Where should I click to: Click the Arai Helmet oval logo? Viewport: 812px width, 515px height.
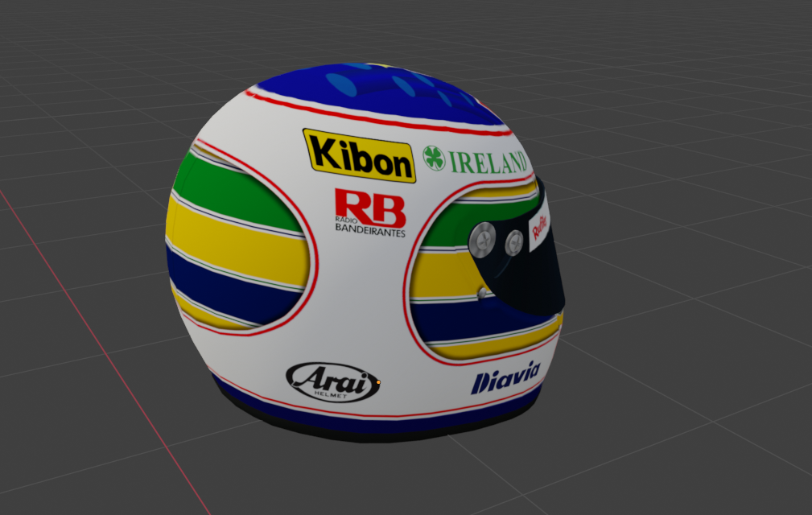point(333,382)
